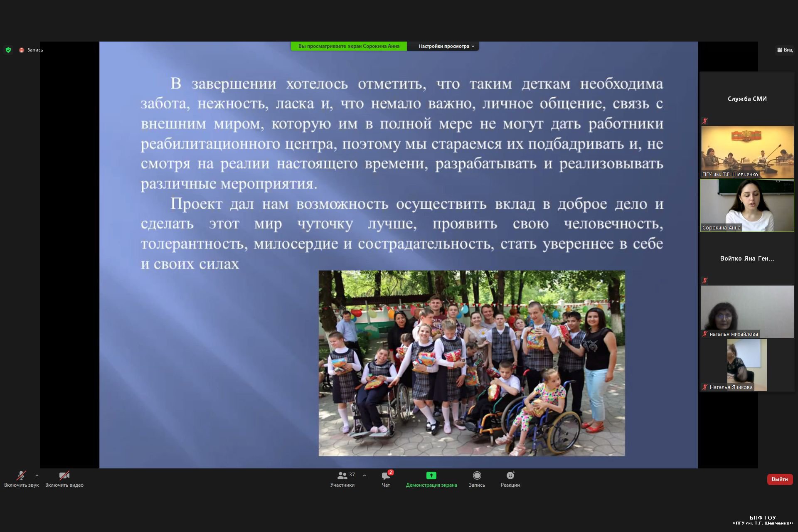Click the Запись record button
This screenshot has width=798, height=532.
(477, 479)
